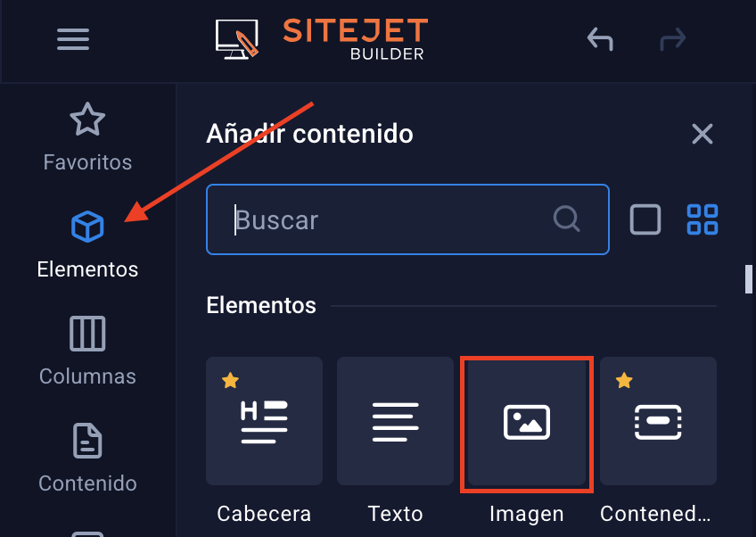
Task: Redo the undone action
Action: [672, 39]
